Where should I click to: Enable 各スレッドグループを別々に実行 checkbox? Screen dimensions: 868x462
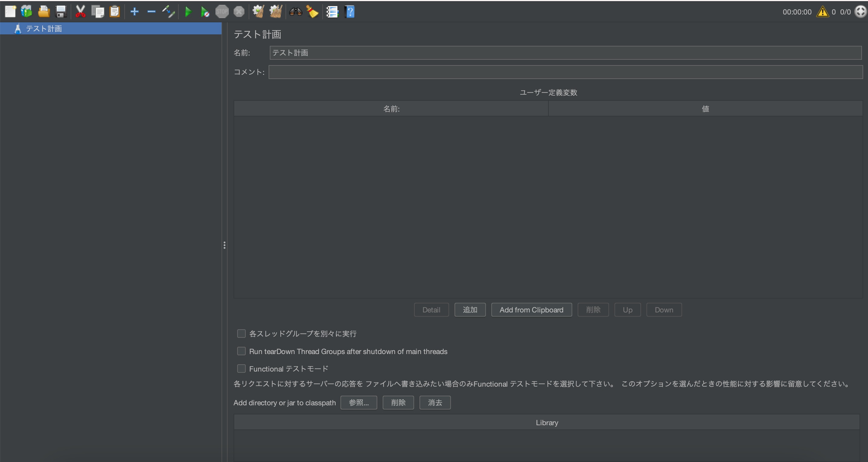[241, 333]
